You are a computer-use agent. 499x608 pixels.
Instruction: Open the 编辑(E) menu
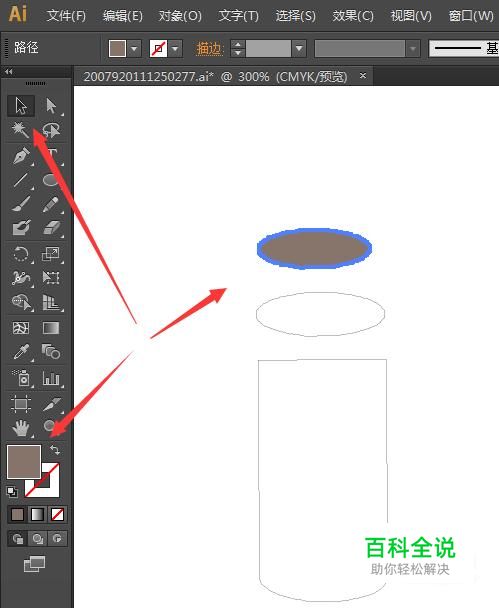123,16
